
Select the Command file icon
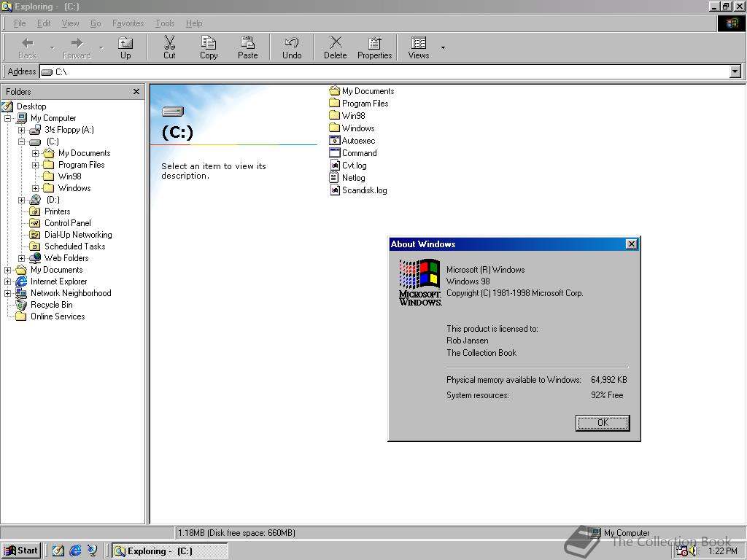[334, 153]
